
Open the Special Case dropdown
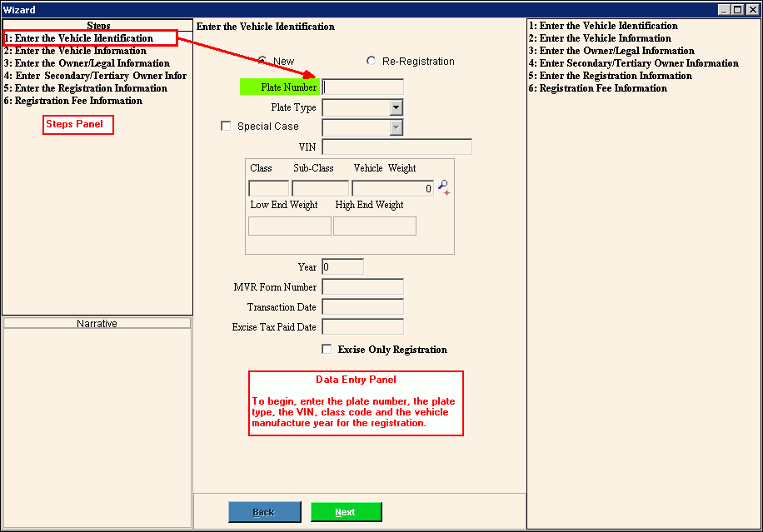[396, 127]
